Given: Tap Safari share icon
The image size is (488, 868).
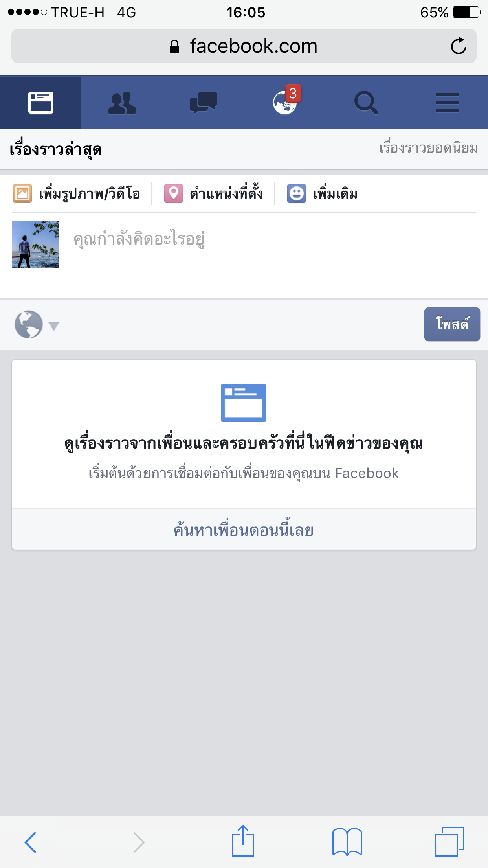Looking at the screenshot, I should pos(243,841).
